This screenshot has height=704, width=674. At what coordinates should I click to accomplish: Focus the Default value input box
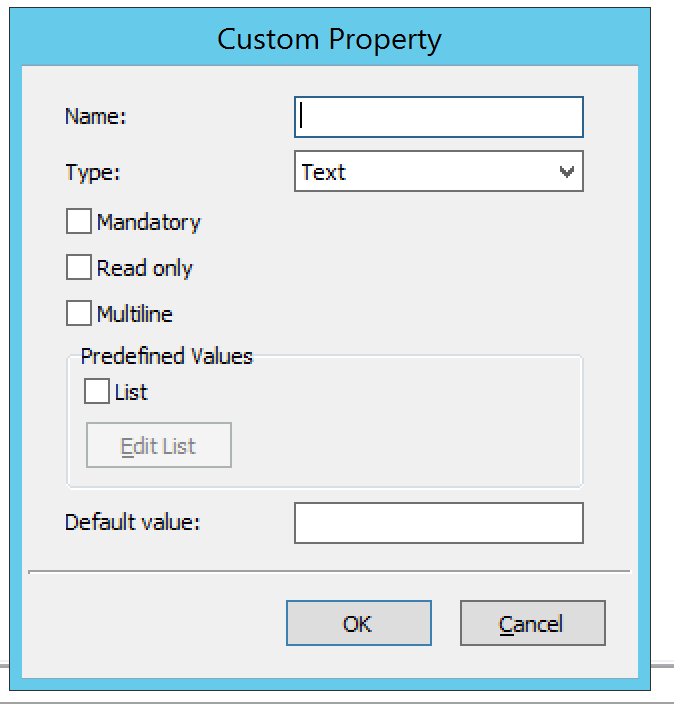(439, 523)
